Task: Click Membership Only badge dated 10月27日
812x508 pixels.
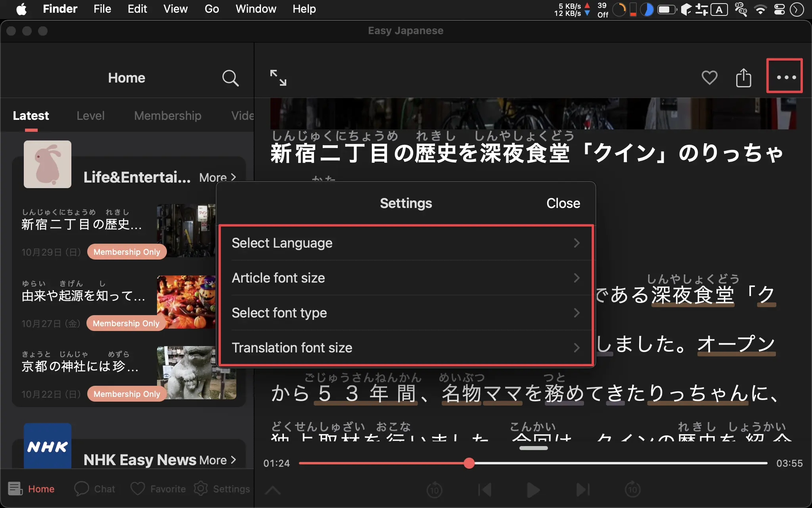Action: [126, 323]
